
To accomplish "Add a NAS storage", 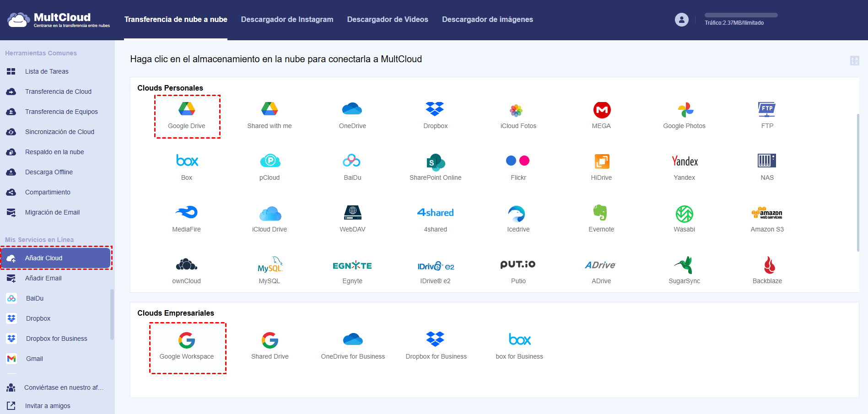I will [767, 167].
